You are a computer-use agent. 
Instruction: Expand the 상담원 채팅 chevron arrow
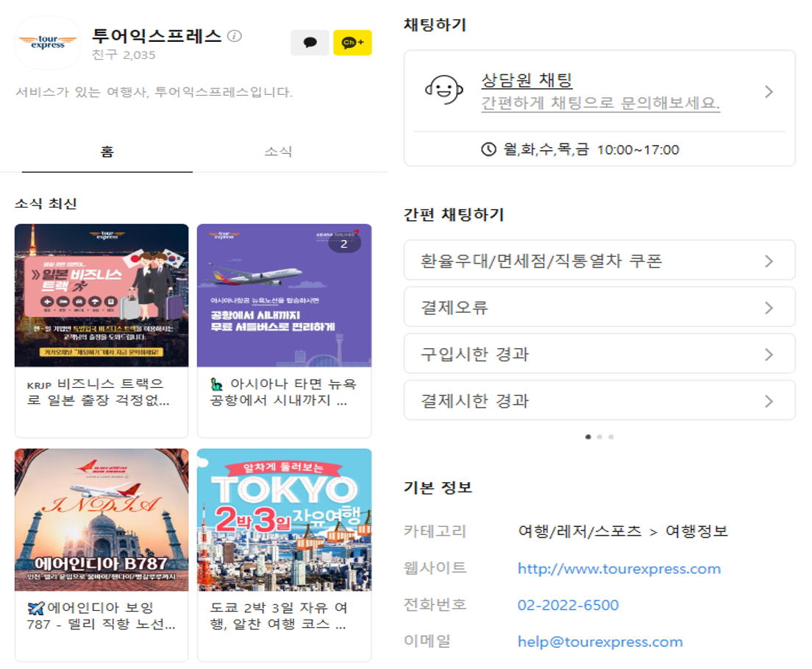[769, 92]
